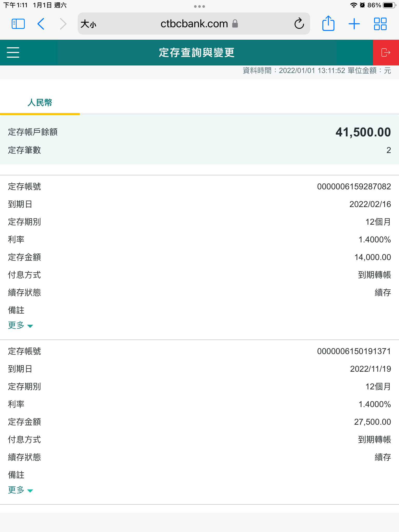Reload the ctbcbank.com page
399x532 pixels.
point(299,24)
